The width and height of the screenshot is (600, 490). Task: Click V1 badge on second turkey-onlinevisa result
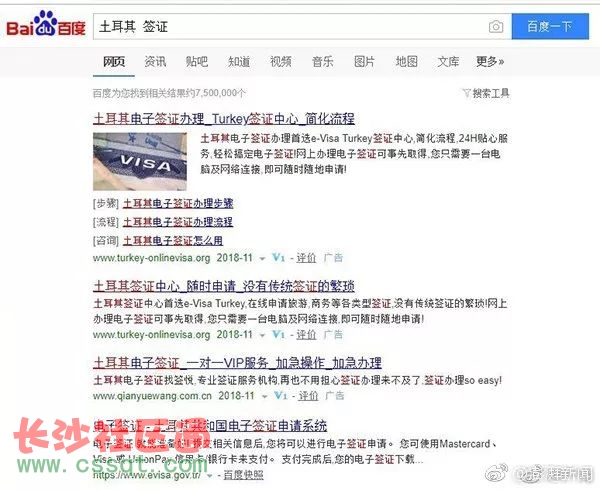(x=278, y=335)
